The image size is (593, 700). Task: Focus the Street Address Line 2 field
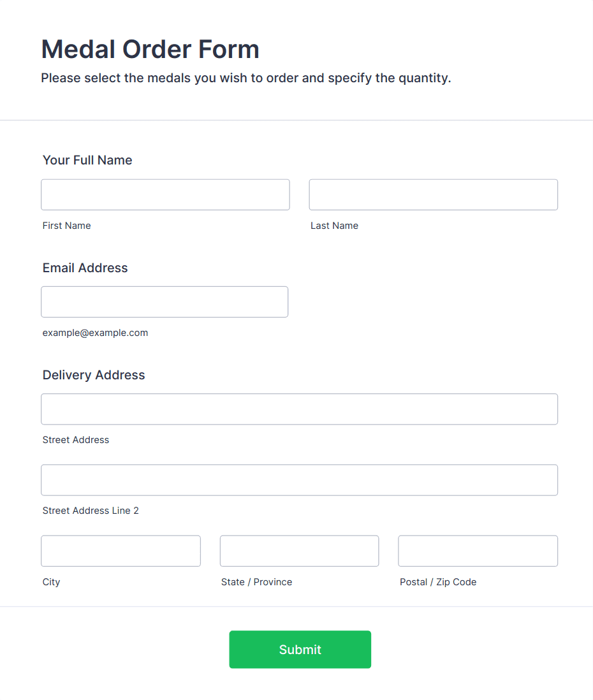coord(299,479)
